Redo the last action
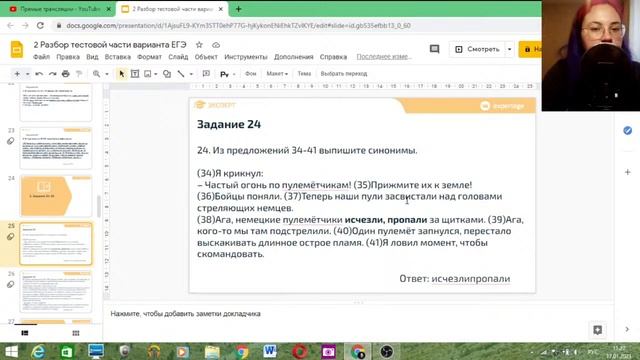Screen dimensions: 640x360 [x=52, y=74]
